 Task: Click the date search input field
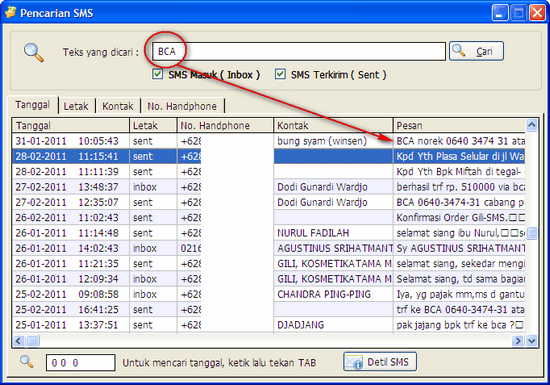(x=81, y=362)
